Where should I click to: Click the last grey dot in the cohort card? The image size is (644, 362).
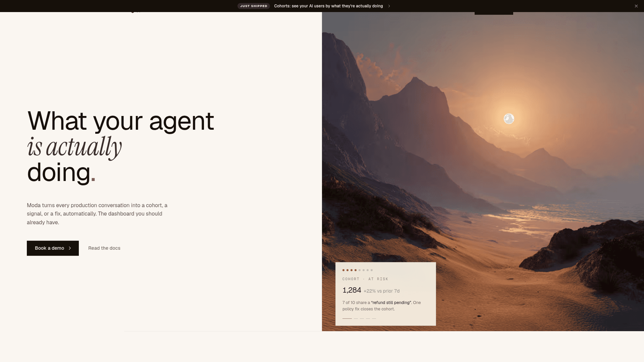(372, 270)
